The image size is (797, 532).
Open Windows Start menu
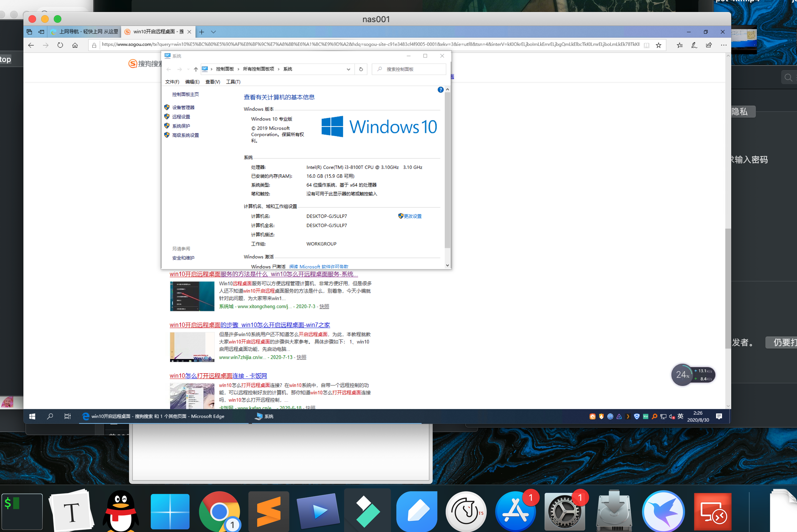pyautogui.click(x=32, y=416)
